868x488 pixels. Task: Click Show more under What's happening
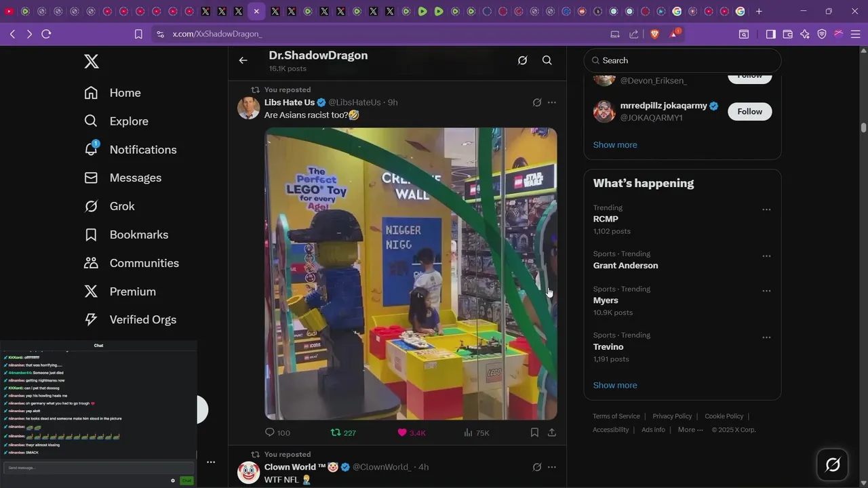[x=615, y=385]
